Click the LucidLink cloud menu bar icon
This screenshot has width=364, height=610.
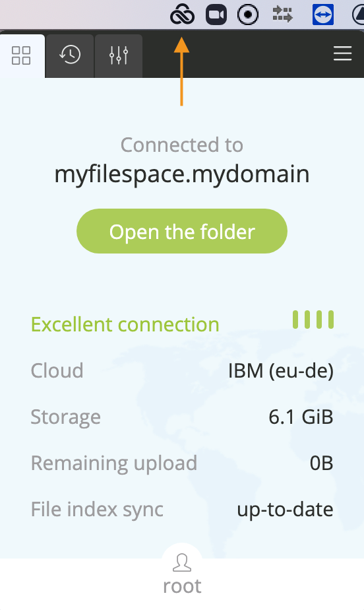182,15
